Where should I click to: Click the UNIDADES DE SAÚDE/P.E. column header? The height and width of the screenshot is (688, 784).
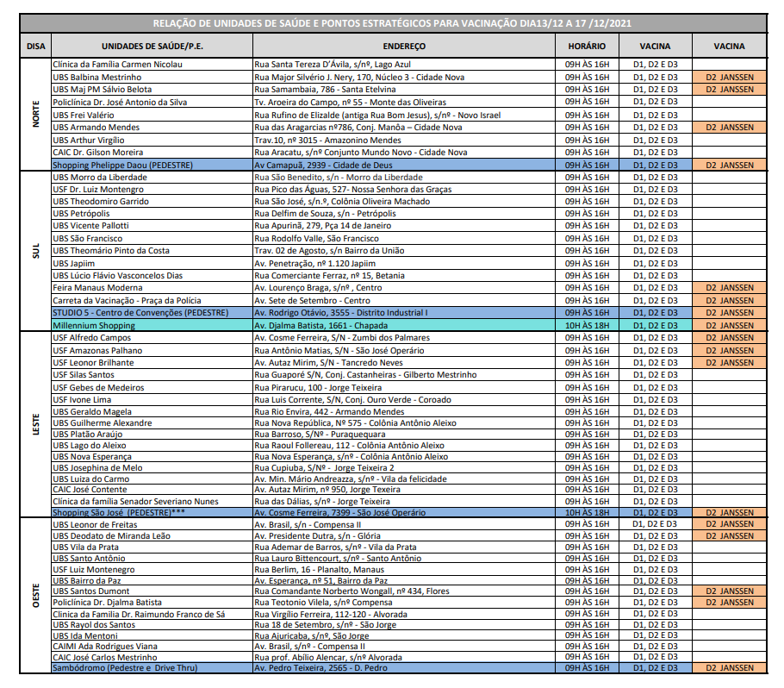(151, 46)
